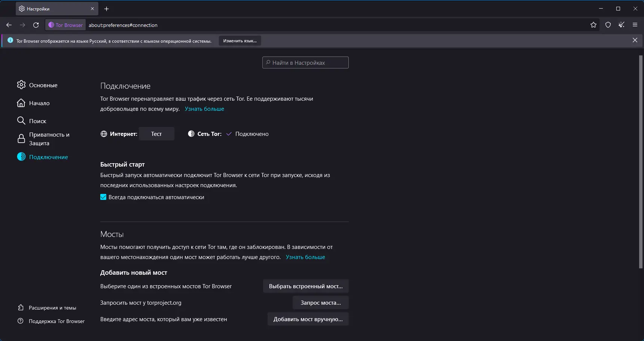The width and height of the screenshot is (644, 341).
Task: Reload the current page
Action: click(36, 25)
